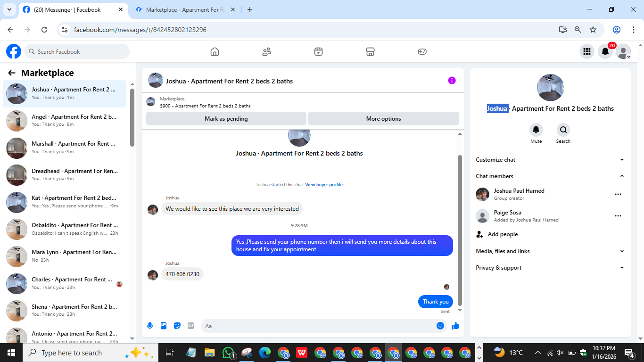Bookmark this page with star icon
The height and width of the screenshot is (362, 644).
tap(593, 30)
